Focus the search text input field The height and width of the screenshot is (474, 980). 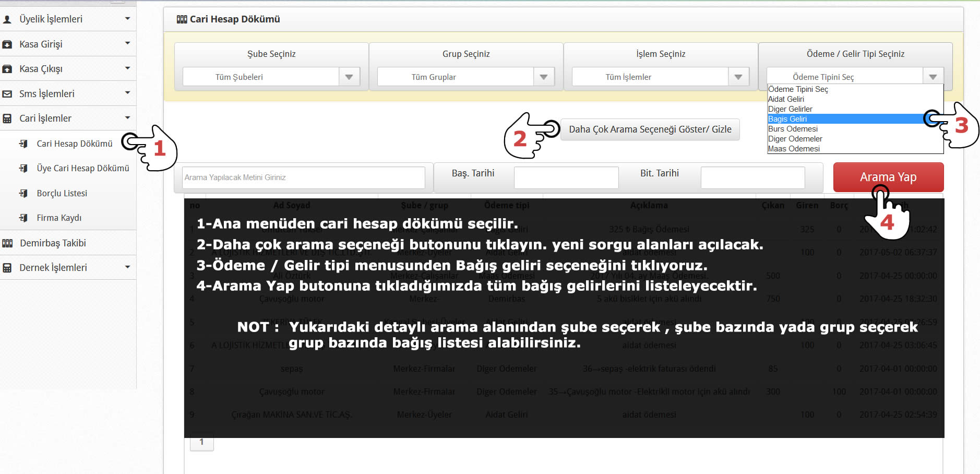303,177
